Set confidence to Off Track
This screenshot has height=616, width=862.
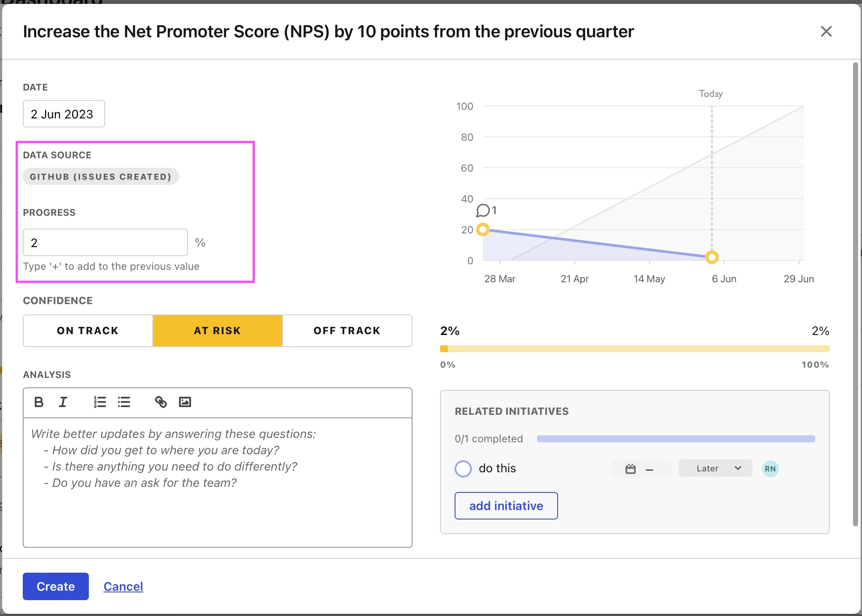(347, 331)
